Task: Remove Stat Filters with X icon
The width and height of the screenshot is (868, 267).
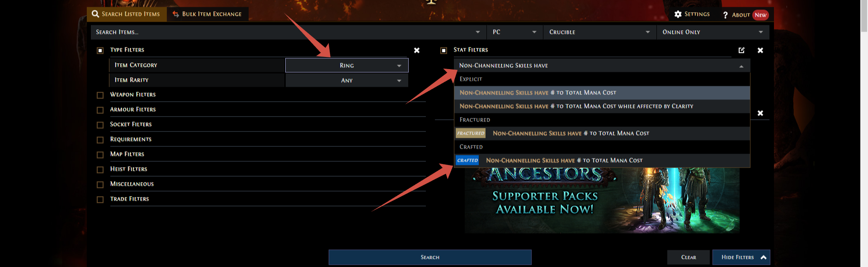Action: pyautogui.click(x=760, y=50)
